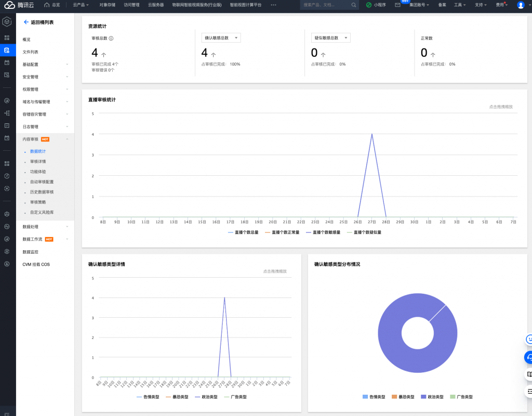The width and height of the screenshot is (532, 416).
Task: Select the highlighted bucket storage sidebar icon
Action: 7,50
